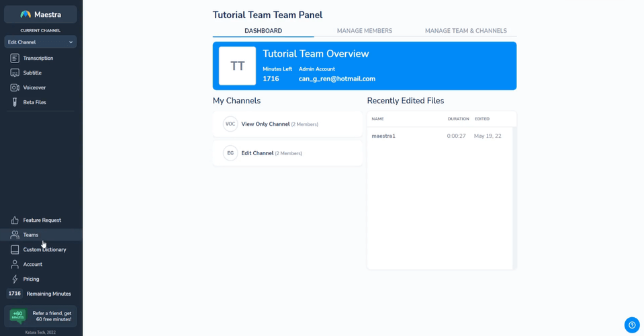Click the Feature Request thumbs-up icon

tap(15, 220)
